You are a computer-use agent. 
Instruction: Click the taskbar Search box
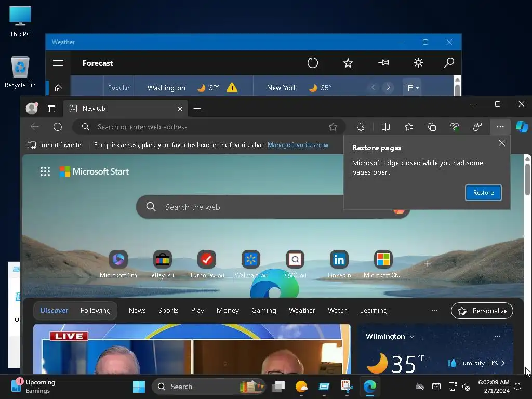click(x=208, y=387)
